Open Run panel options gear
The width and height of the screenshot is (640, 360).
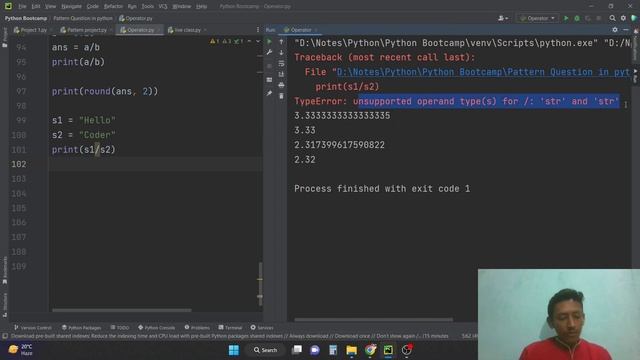[x=615, y=30]
